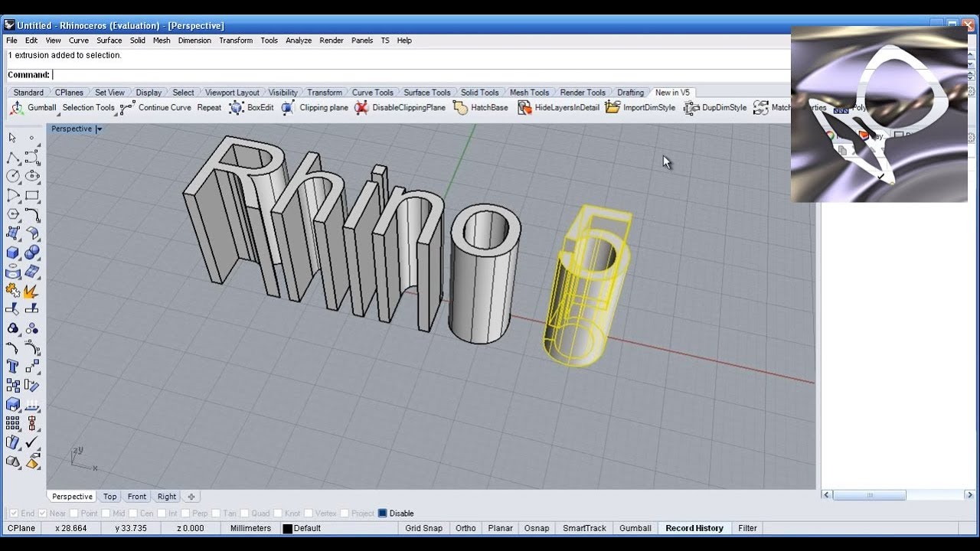Enable the Perp osnap checkbox
980x551 pixels.
point(185,514)
